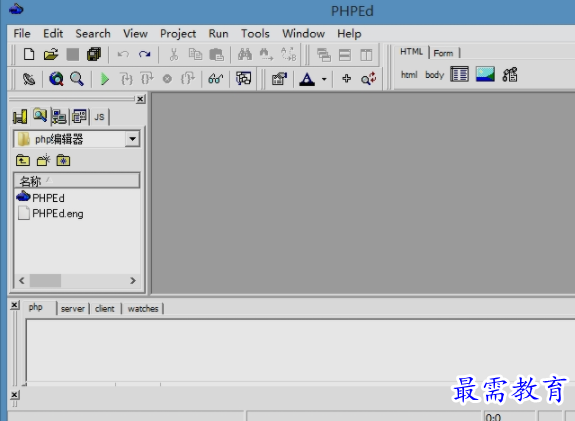Click the magnifying glass icon
The width and height of the screenshot is (575, 421).
(x=77, y=79)
